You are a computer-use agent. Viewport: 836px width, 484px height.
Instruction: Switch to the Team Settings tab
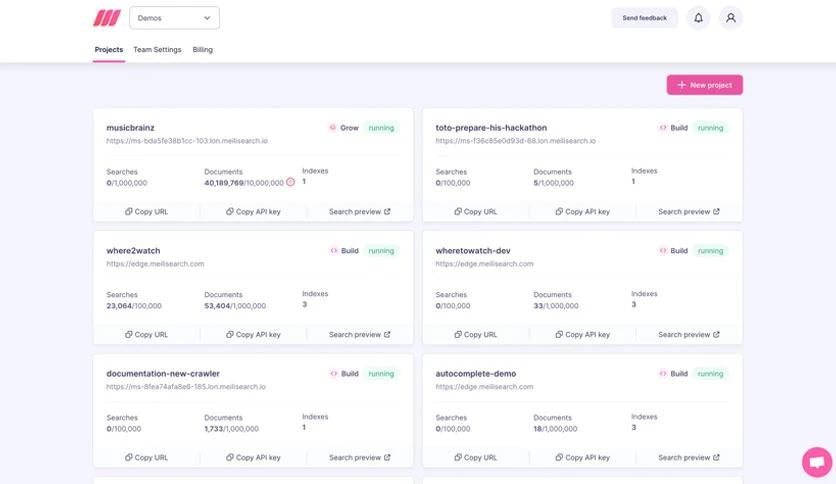157,49
